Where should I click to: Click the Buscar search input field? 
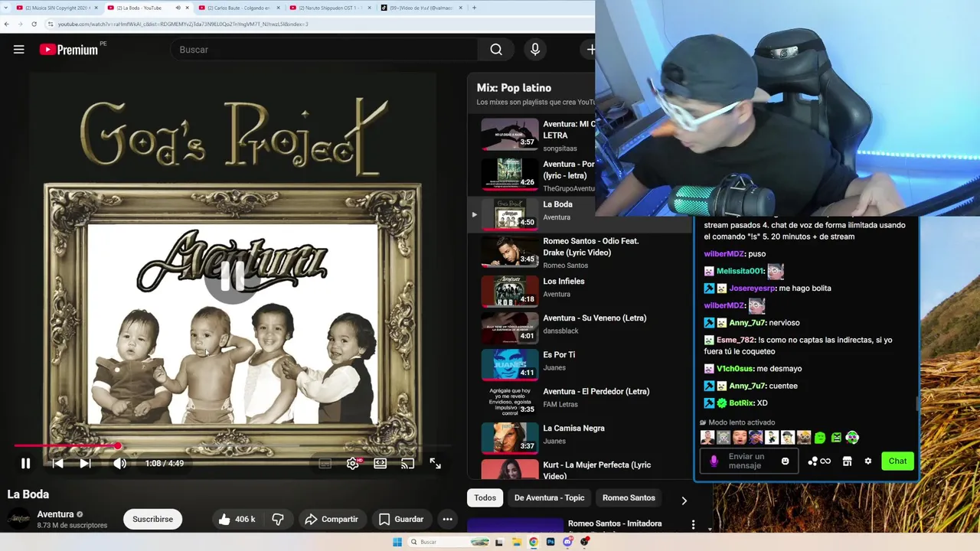pyautogui.click(x=323, y=50)
